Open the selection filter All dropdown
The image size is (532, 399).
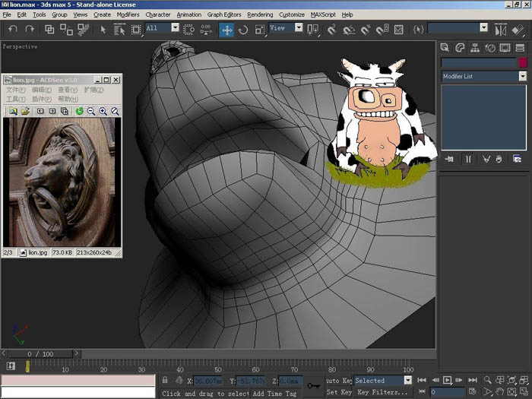(175, 27)
